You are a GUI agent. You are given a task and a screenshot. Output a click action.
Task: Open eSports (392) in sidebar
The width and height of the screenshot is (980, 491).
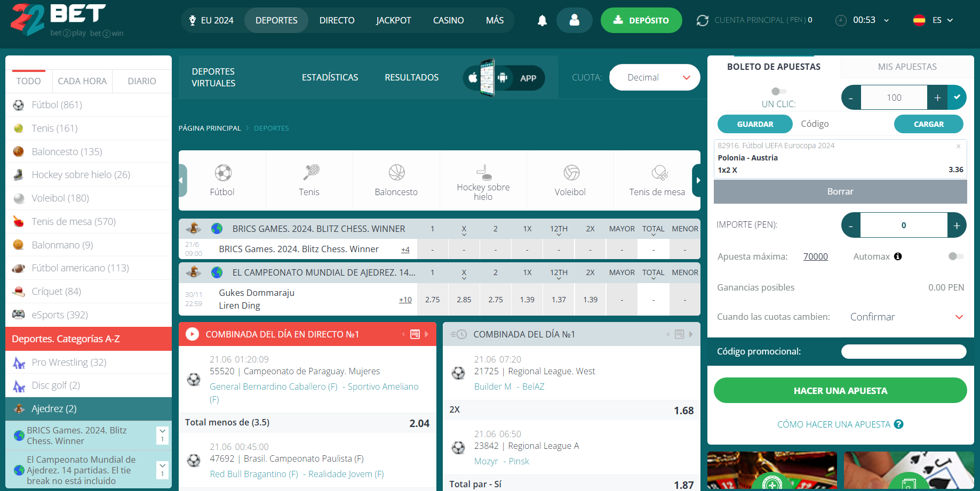[89, 315]
